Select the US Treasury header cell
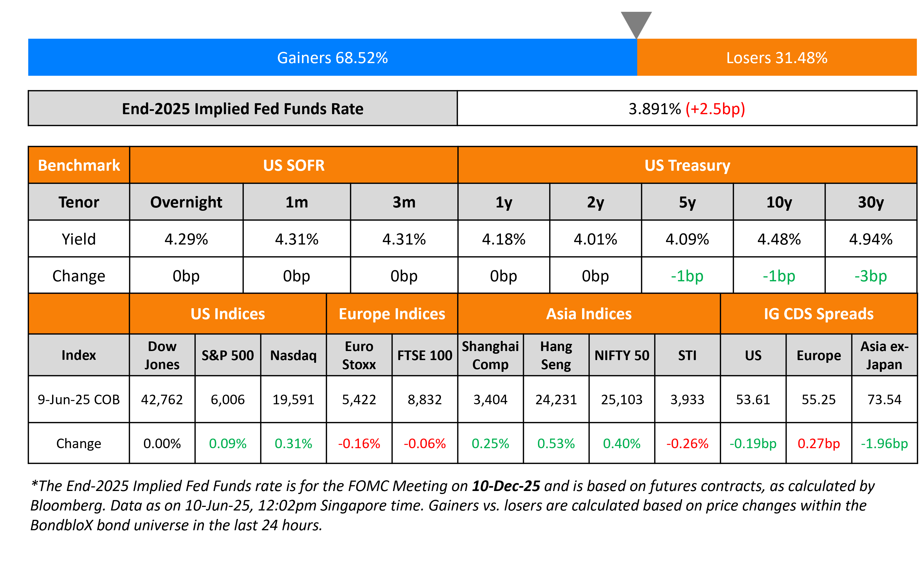Viewport: 924px width, 564px height. (687, 165)
